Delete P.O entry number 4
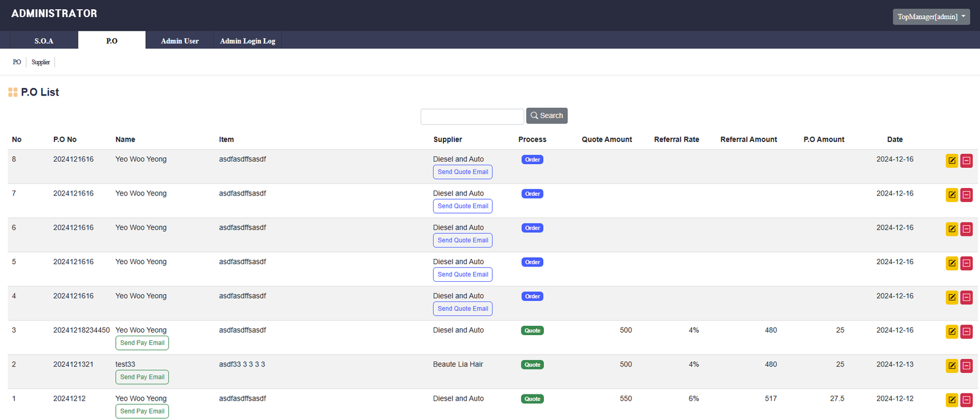This screenshot has height=419, width=980. (967, 298)
